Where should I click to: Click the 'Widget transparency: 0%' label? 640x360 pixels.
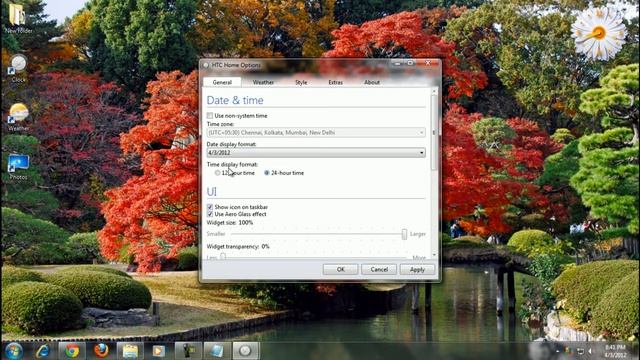[x=238, y=247]
